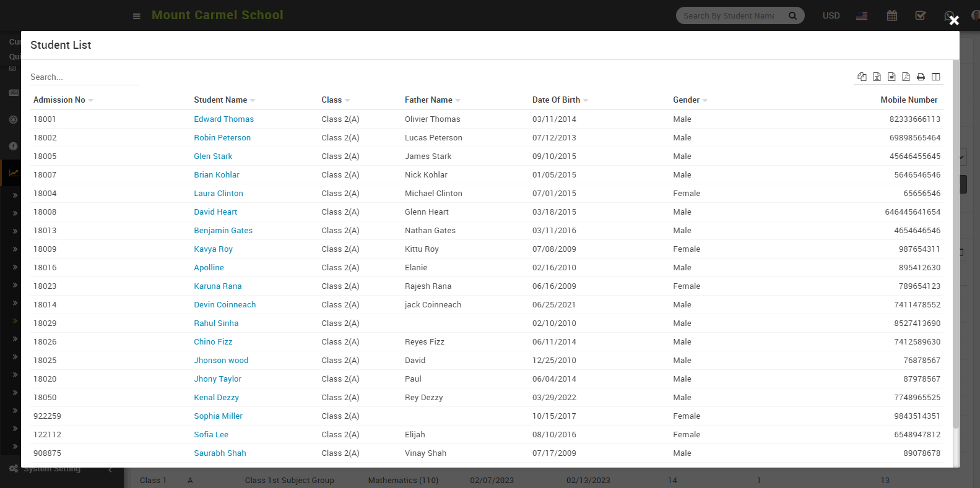Open the USD currency selector

click(x=831, y=15)
